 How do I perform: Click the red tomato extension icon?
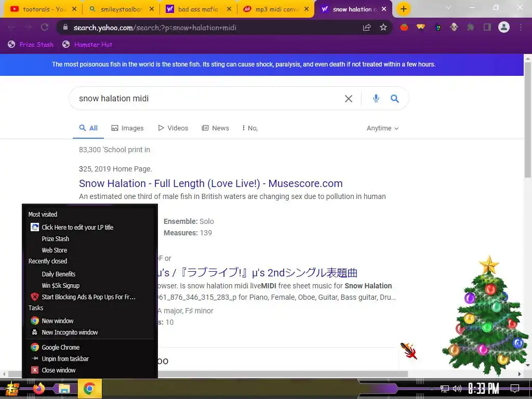pyautogui.click(x=404, y=28)
